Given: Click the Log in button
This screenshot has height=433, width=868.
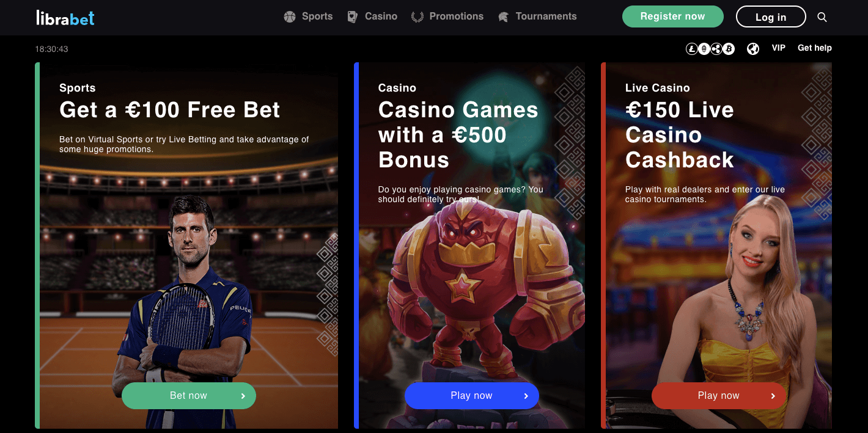Looking at the screenshot, I should [x=771, y=17].
